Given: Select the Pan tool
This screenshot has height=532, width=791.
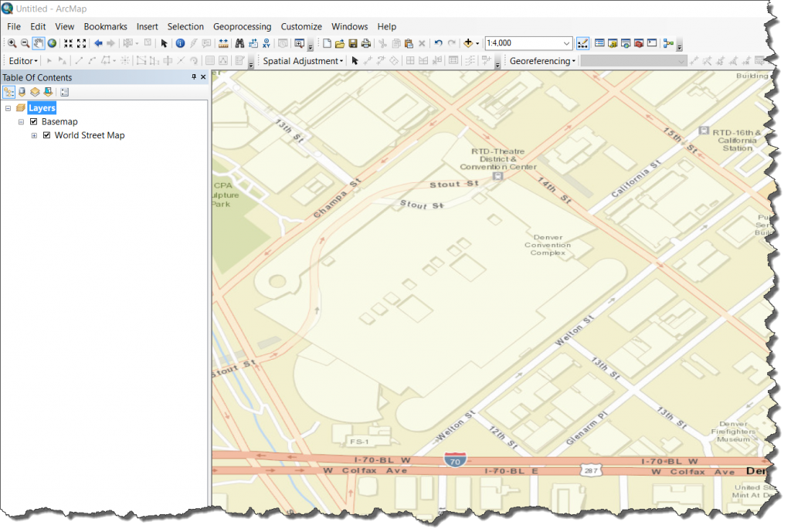Looking at the screenshot, I should (x=37, y=43).
